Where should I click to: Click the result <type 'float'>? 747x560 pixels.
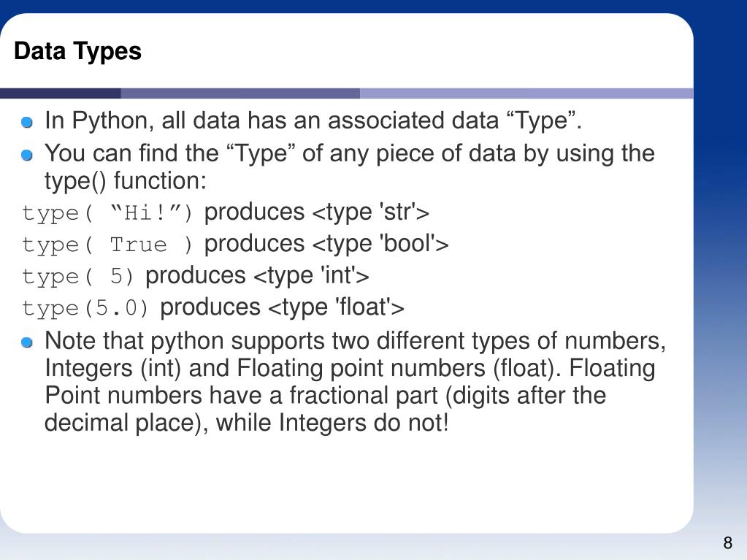[337, 307]
